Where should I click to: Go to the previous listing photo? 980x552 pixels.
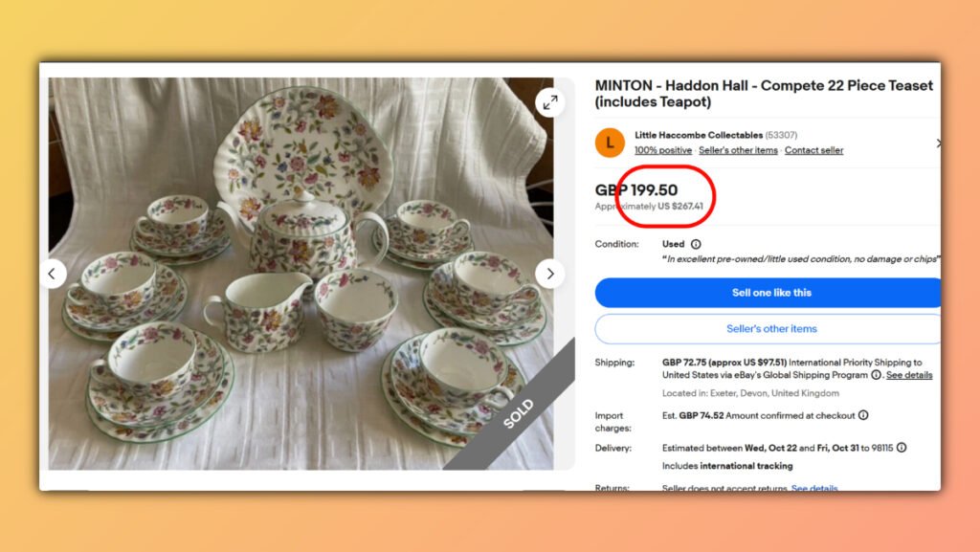[53, 274]
